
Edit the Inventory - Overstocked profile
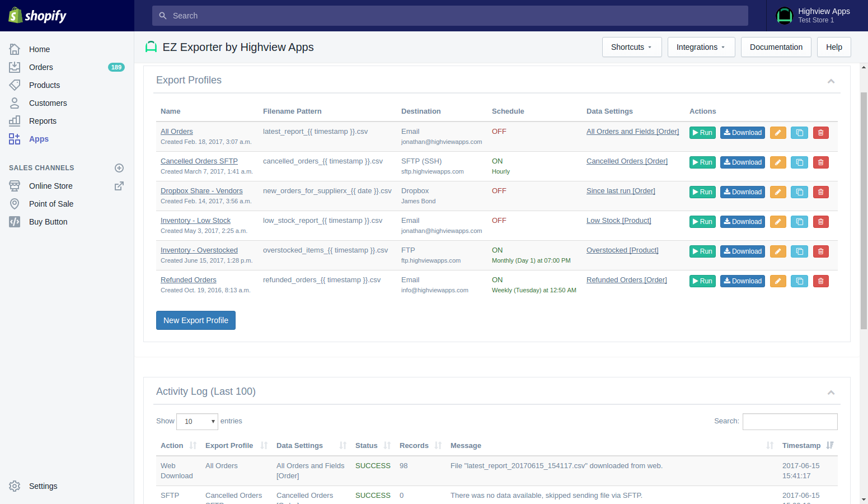click(x=778, y=251)
